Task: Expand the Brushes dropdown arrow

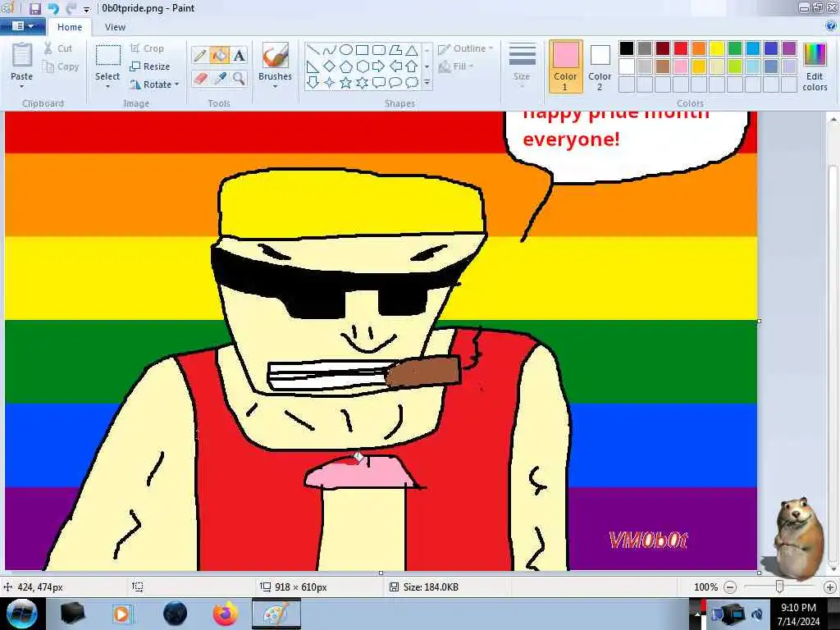Action: [x=276, y=86]
